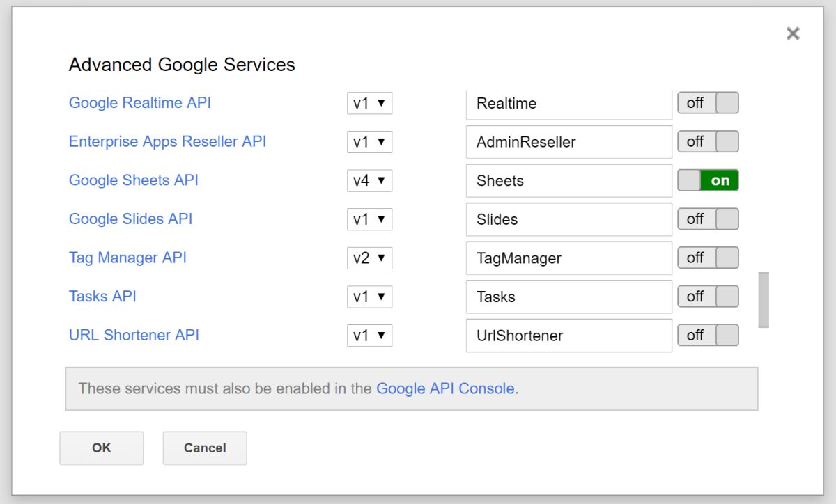Open the URL Shortener API version dropdown
Image resolution: width=836 pixels, height=504 pixels.
(369, 336)
